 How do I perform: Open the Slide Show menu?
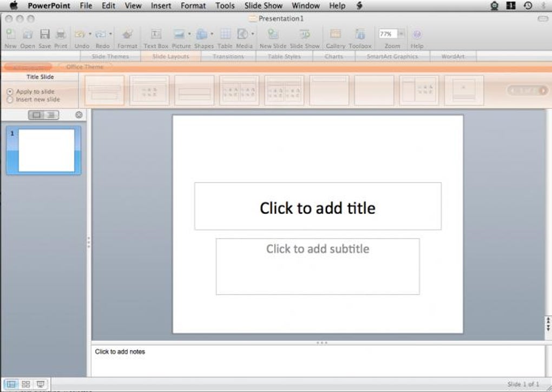click(x=264, y=5)
